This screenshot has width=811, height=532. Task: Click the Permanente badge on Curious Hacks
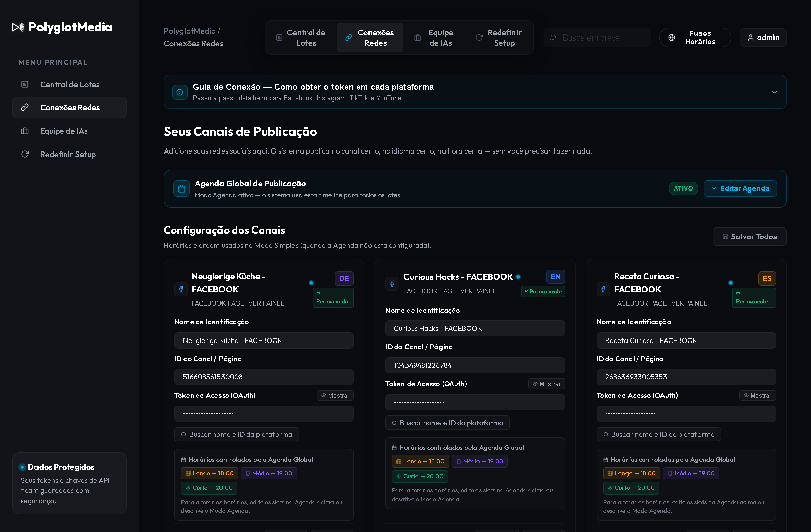tap(543, 291)
